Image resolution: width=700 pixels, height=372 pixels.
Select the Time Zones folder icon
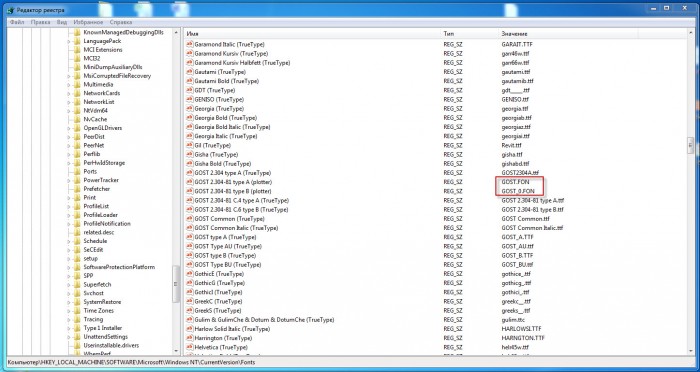(x=77, y=311)
